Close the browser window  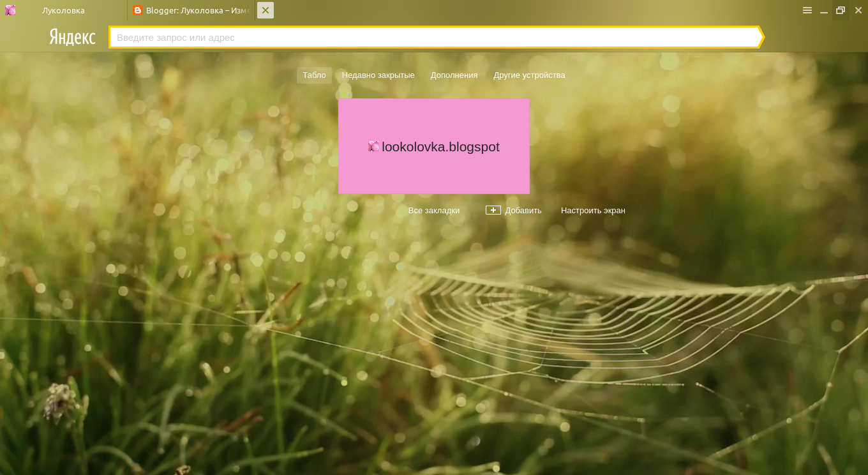pos(858,10)
